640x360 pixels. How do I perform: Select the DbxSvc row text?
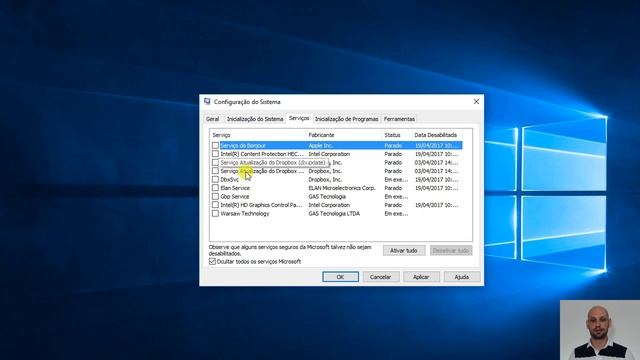[x=230, y=180]
